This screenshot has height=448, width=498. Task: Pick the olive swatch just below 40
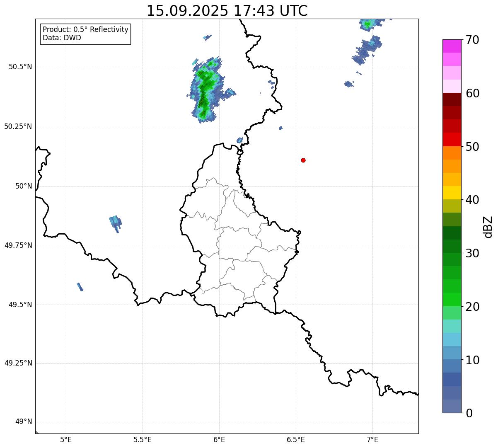pos(452,206)
